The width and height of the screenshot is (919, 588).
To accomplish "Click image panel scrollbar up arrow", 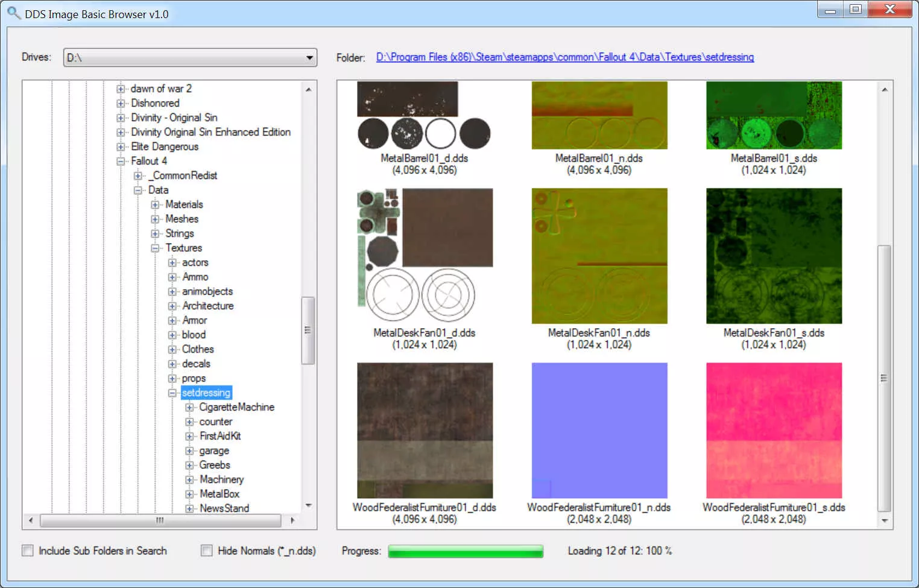I will [885, 89].
